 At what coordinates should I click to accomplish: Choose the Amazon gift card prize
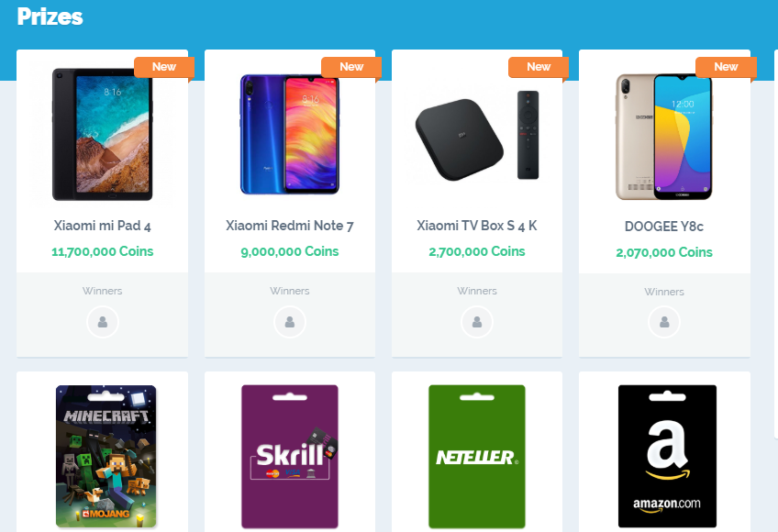(667, 456)
